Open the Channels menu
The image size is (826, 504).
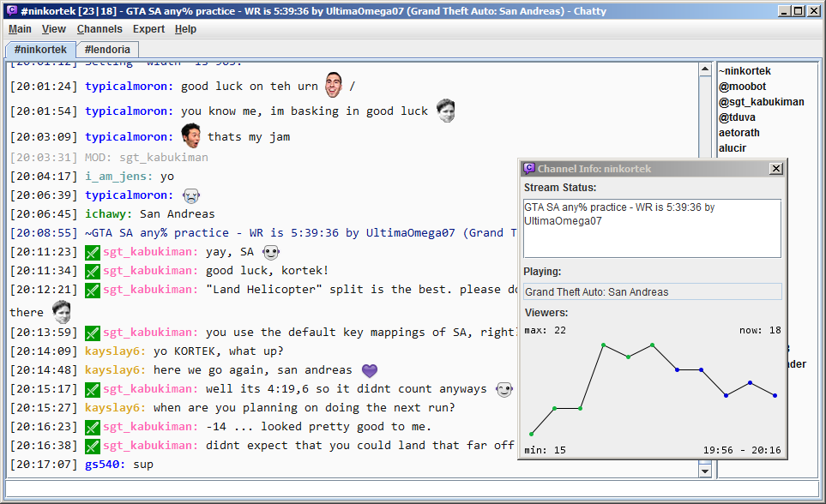coord(99,28)
